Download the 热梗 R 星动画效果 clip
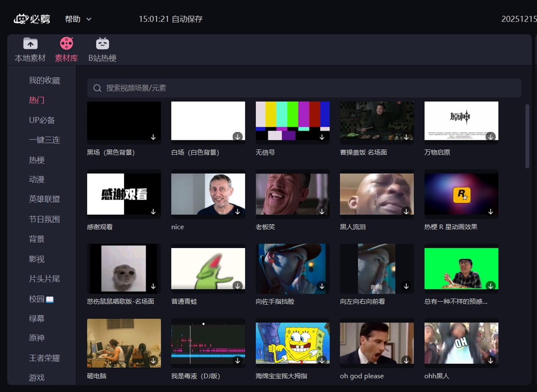Viewport: 537px width, 392px height. coord(490,211)
